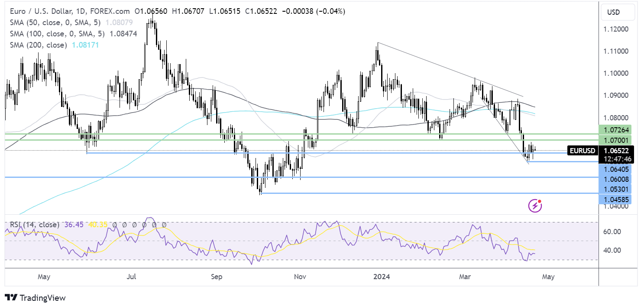Image resolution: width=644 pixels, height=306 pixels.
Task: Click the 1.08000 price axis label
Action: tap(617, 117)
